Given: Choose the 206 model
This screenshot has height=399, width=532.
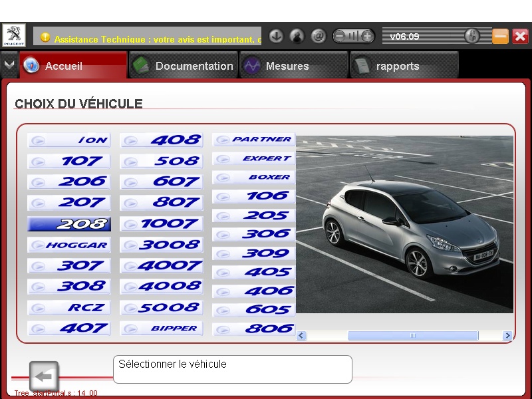Looking at the screenshot, I should click(x=69, y=182).
